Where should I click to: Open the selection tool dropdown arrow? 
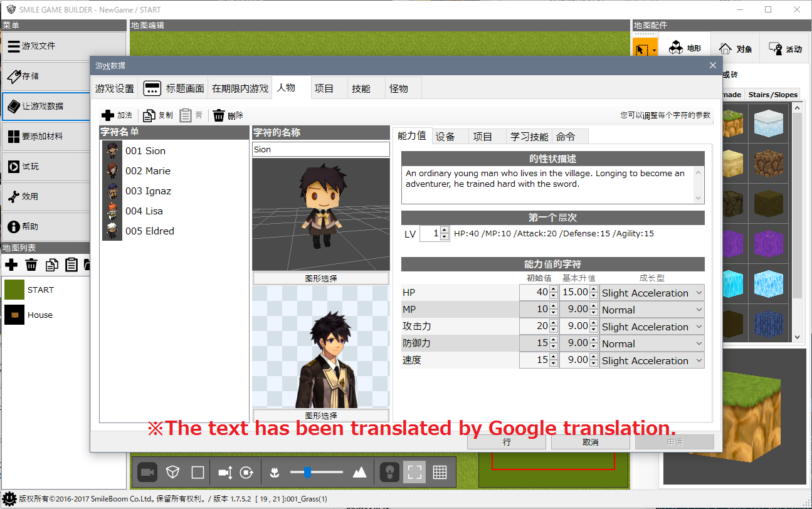click(x=653, y=50)
